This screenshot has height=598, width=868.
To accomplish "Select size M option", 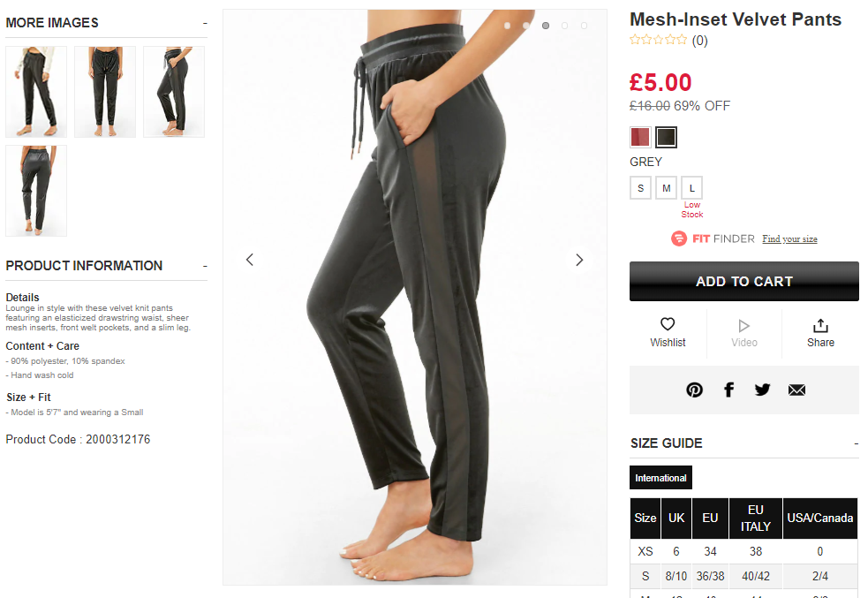I will pos(666,188).
